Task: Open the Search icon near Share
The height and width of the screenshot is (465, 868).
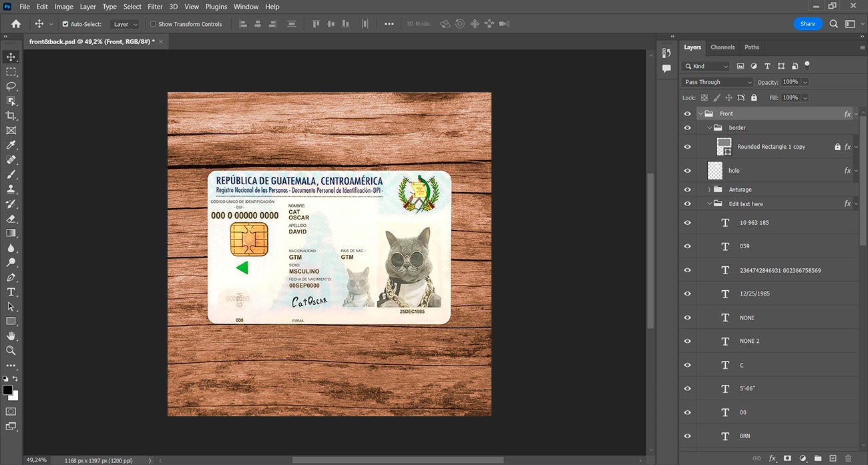Action: tap(834, 23)
